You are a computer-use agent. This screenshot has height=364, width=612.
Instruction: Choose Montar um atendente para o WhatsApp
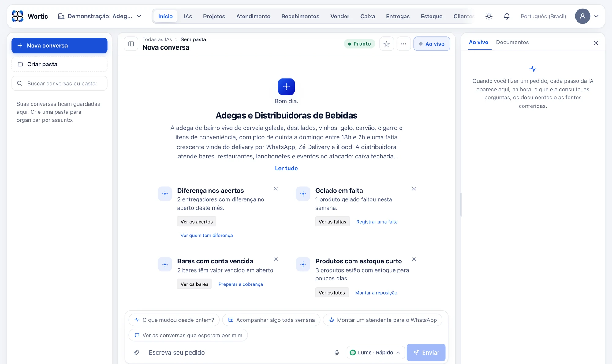pyautogui.click(x=382, y=320)
